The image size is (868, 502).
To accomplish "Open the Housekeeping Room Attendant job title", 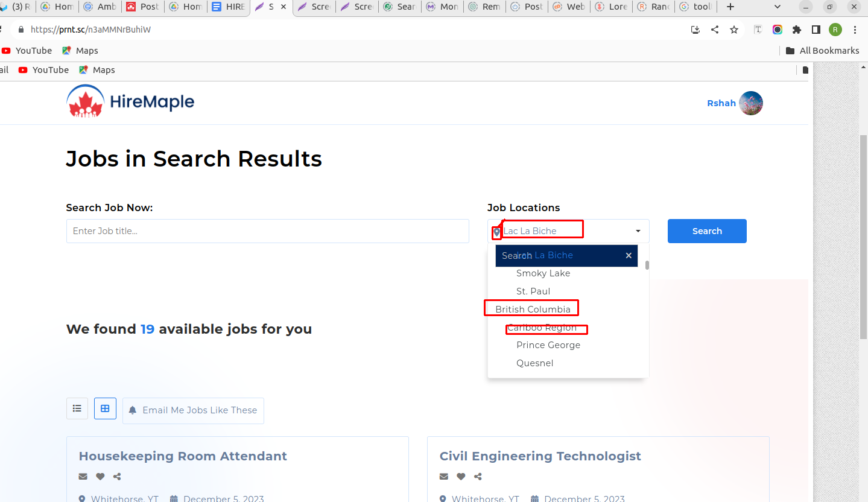I will (x=183, y=456).
